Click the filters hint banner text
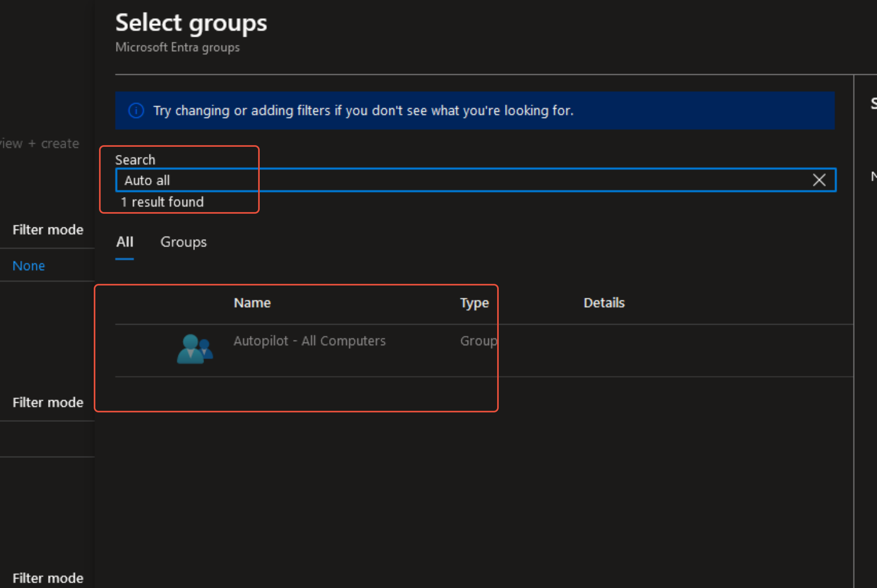 pos(363,111)
